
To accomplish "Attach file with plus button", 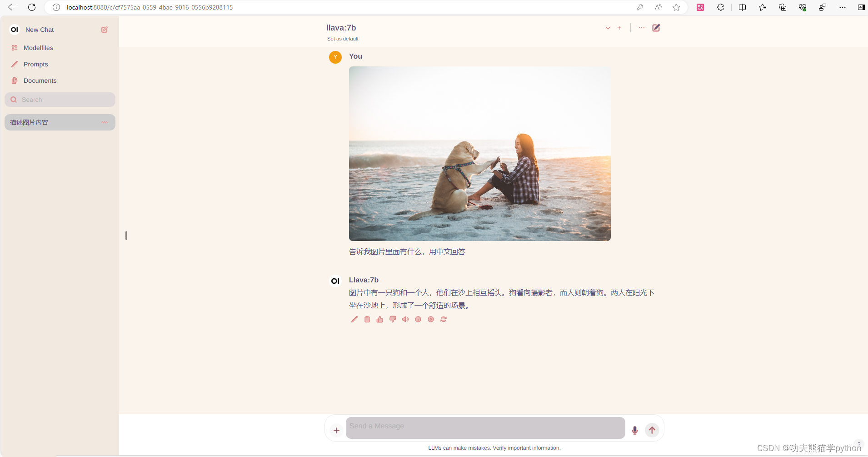I will (336, 430).
